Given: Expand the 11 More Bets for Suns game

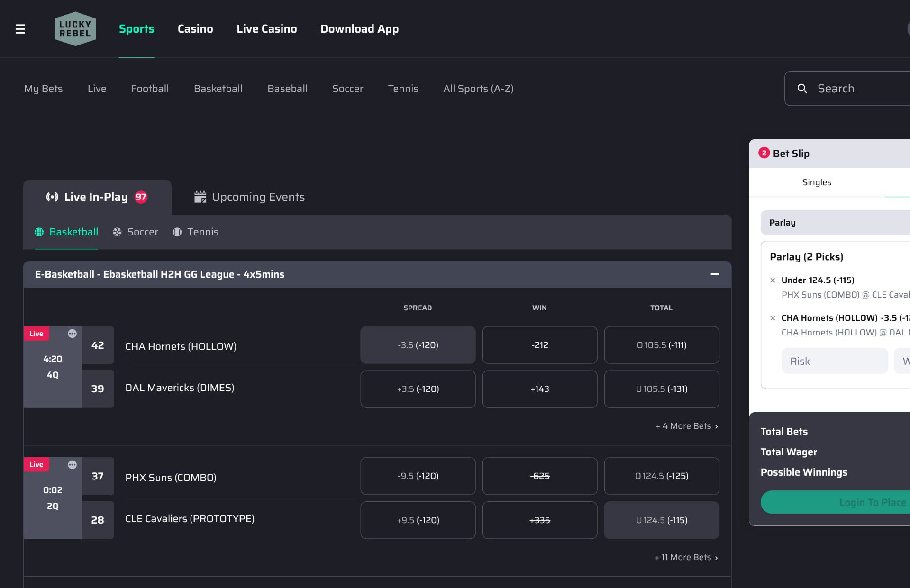Looking at the screenshot, I should 686,557.
